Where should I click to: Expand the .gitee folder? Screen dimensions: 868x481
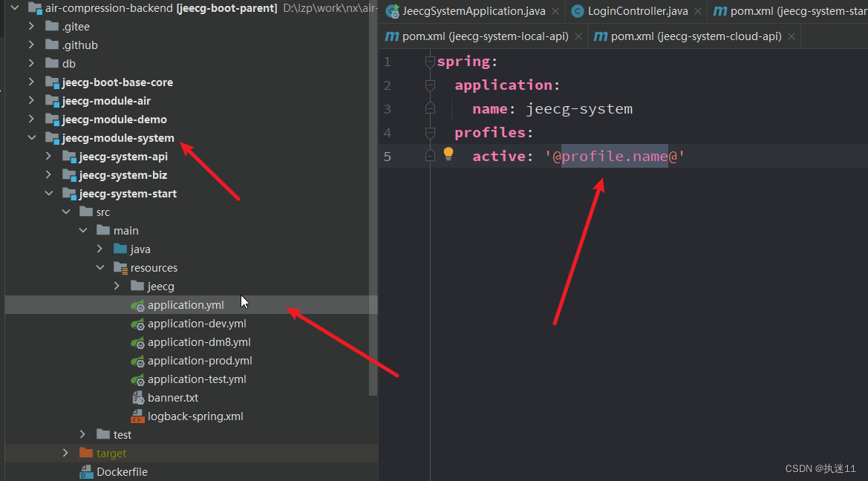coord(31,26)
